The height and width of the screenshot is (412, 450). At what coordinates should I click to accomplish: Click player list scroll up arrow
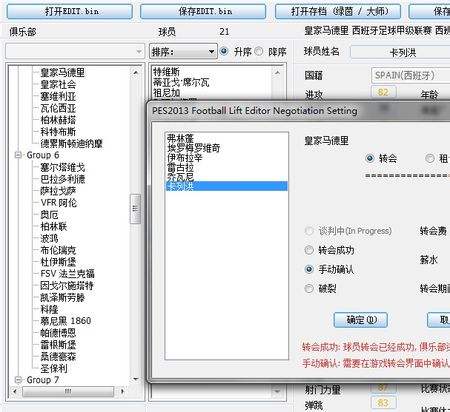(x=277, y=72)
